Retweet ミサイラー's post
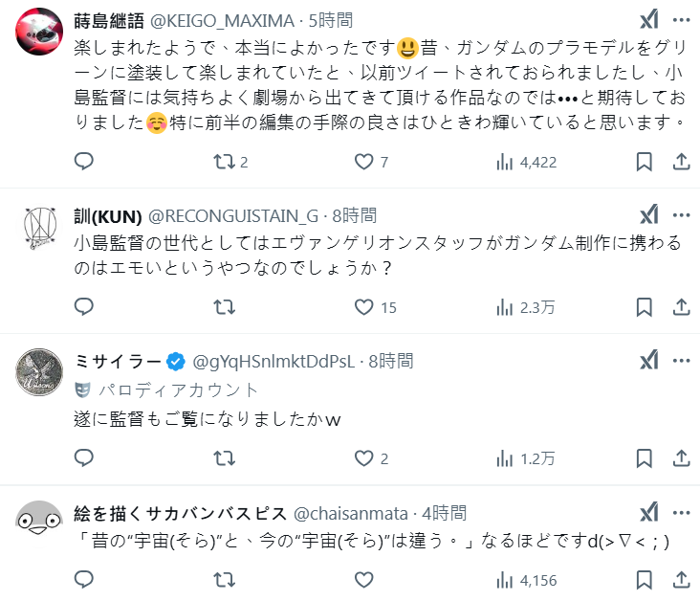Screen dimensions: 700x601 tap(224, 458)
